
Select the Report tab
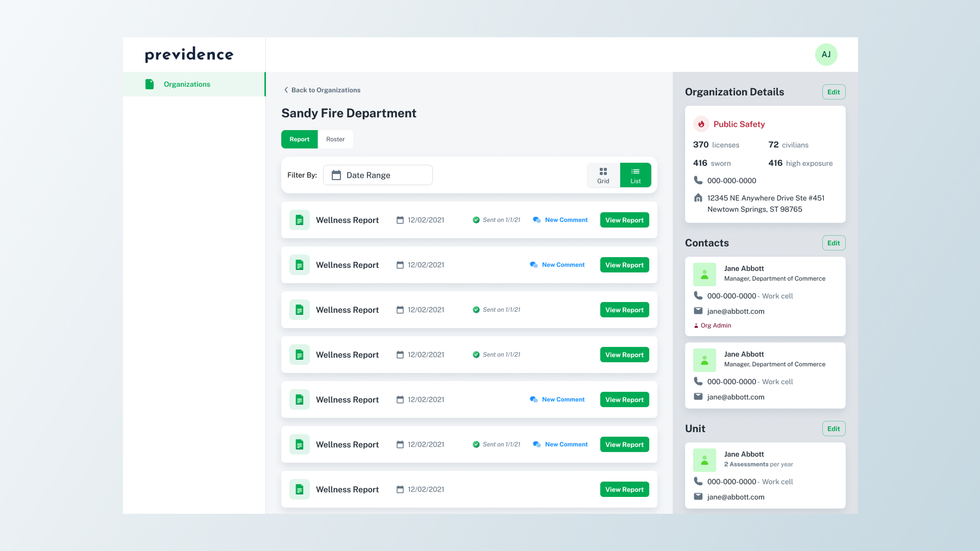299,139
